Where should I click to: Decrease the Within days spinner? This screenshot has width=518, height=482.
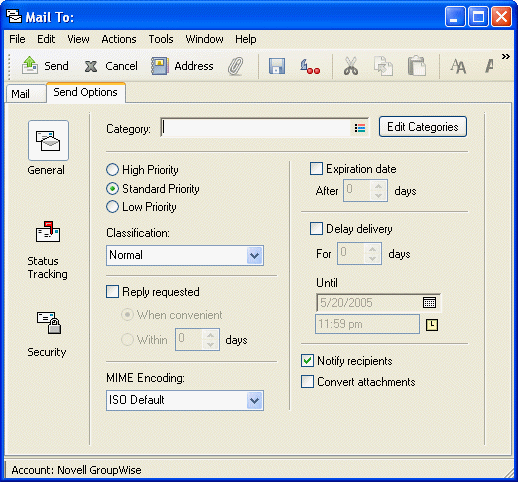click(x=210, y=344)
